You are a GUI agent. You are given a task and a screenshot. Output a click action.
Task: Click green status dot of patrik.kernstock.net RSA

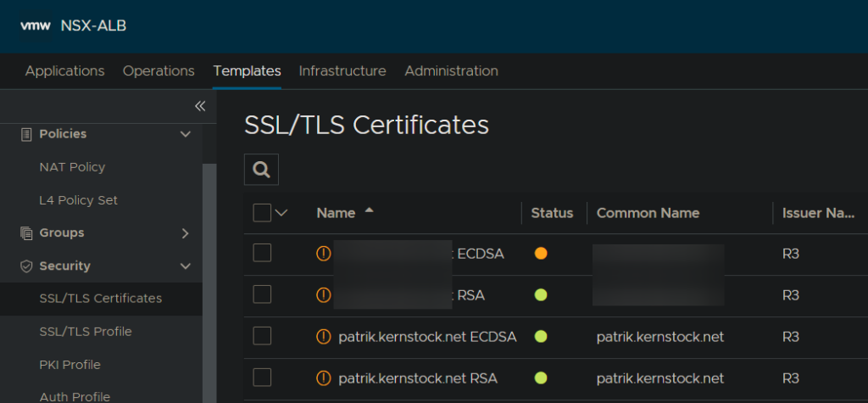click(x=541, y=378)
